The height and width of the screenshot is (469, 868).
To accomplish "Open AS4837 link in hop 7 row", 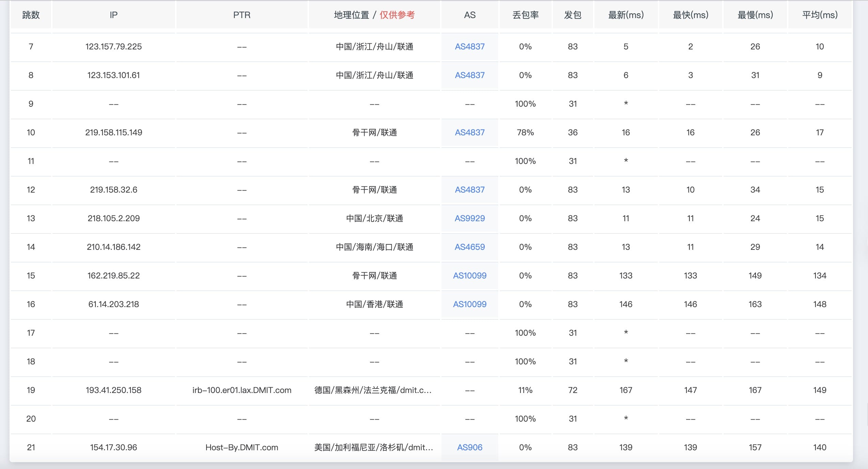I will point(469,47).
